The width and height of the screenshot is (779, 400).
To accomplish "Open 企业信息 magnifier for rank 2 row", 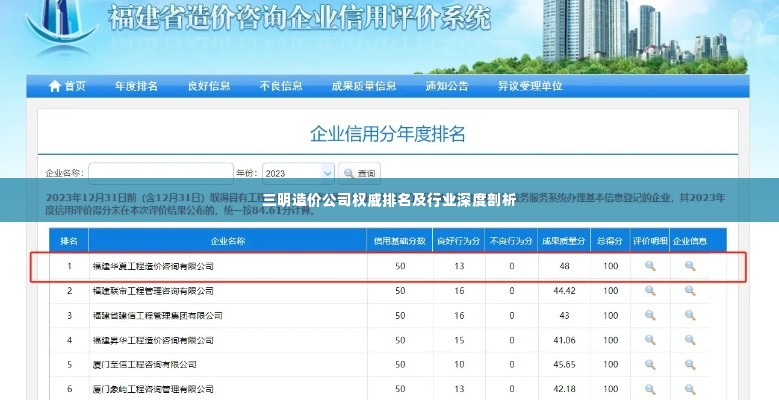I will 690,291.
